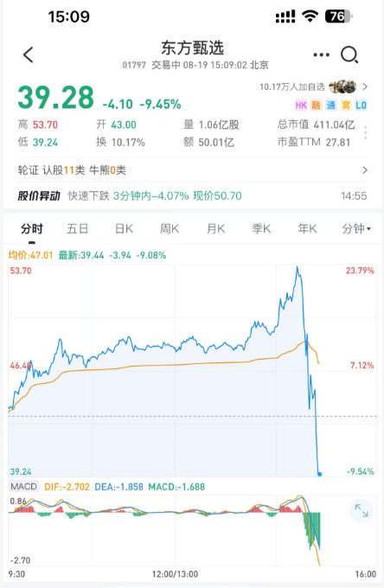The image size is (384, 588).
Task: Switch to the 五日 chart tab
Action: coord(77,228)
